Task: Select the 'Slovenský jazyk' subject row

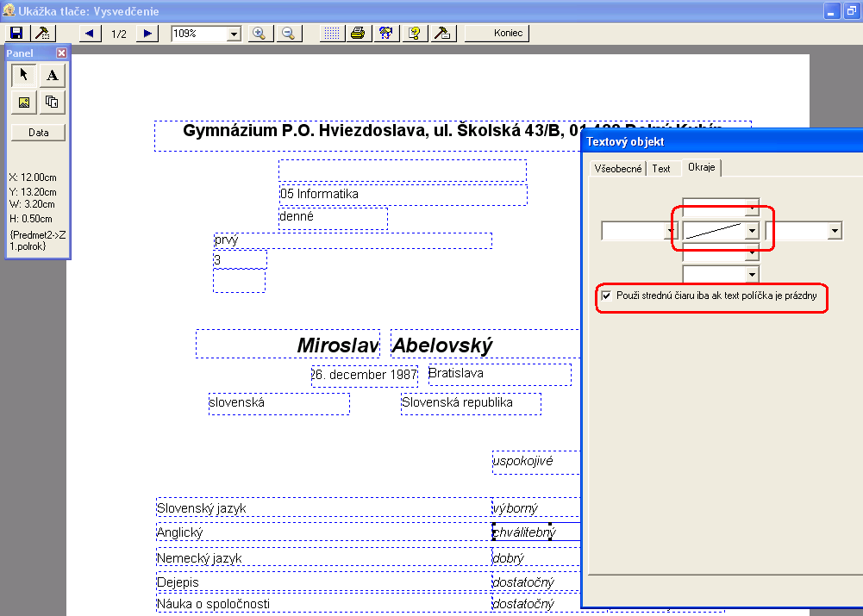Action: point(323,507)
